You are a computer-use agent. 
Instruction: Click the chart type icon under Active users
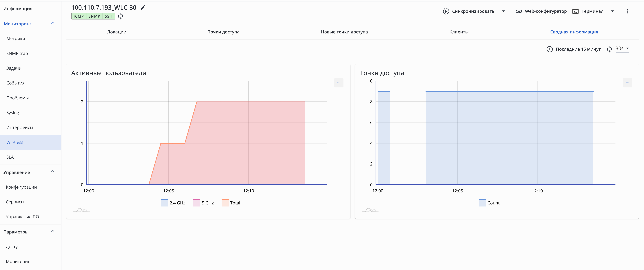81,210
